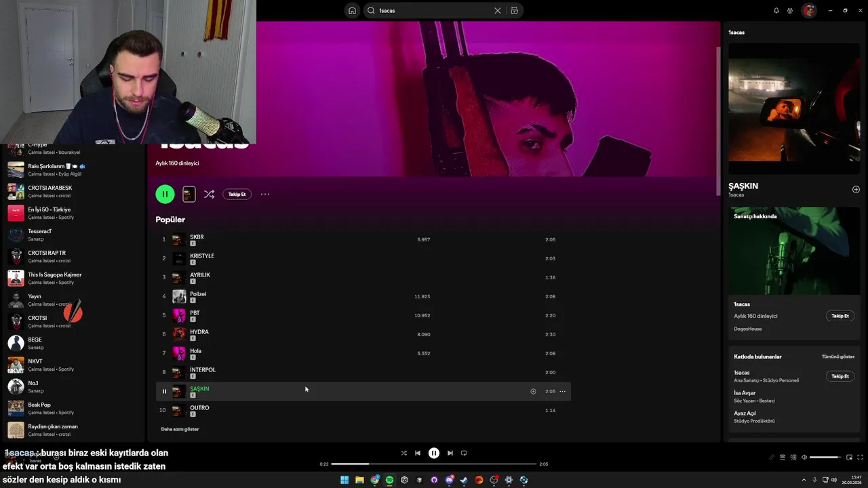Select the track İNTERPOL

pos(363,372)
